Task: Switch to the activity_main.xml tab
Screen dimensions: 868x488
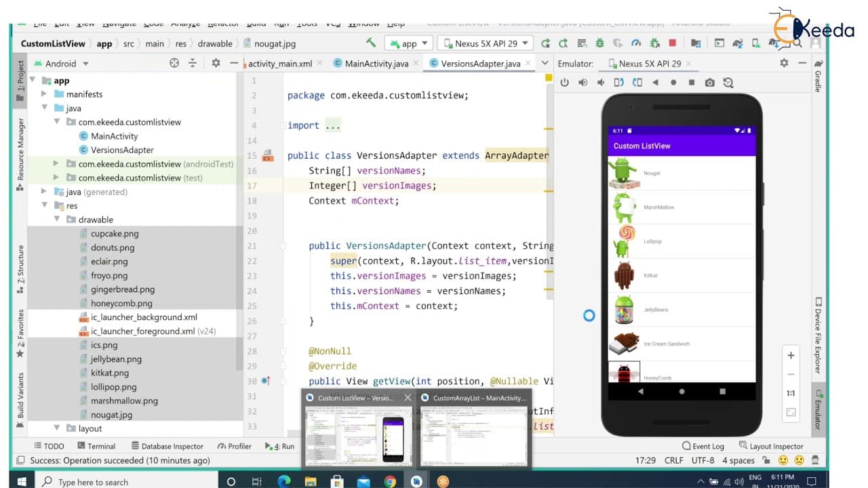Action: point(280,64)
